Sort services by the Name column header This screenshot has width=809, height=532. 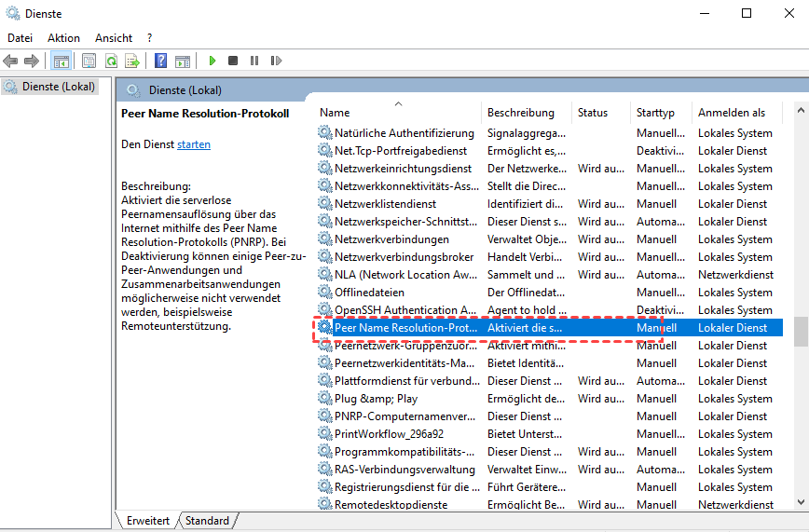coord(335,113)
